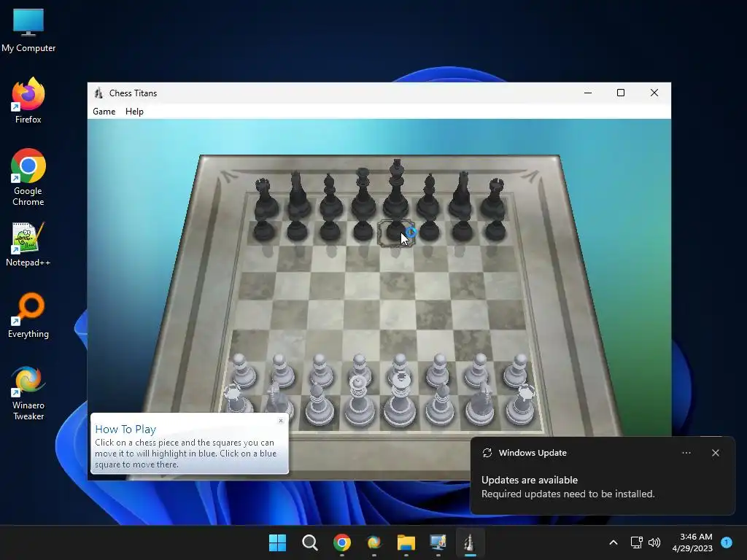The width and height of the screenshot is (747, 560).
Task: Open the notification center badge
Action: pyautogui.click(x=727, y=542)
